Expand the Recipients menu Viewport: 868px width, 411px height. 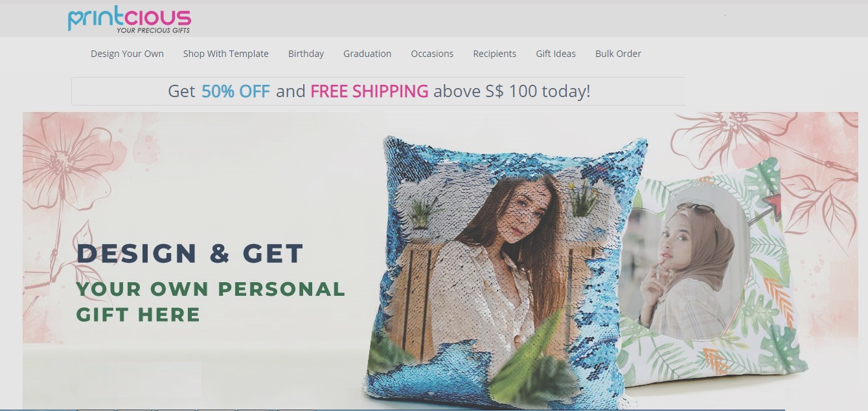tap(494, 54)
